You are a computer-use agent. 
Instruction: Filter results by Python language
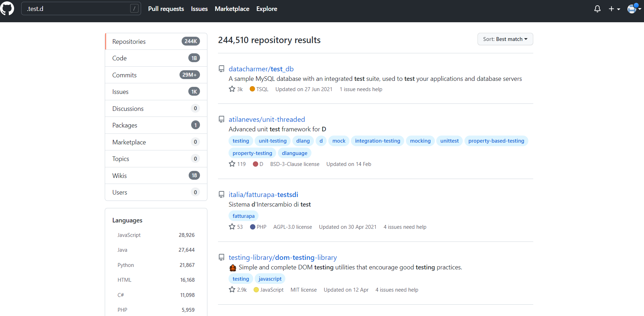pyautogui.click(x=156, y=265)
